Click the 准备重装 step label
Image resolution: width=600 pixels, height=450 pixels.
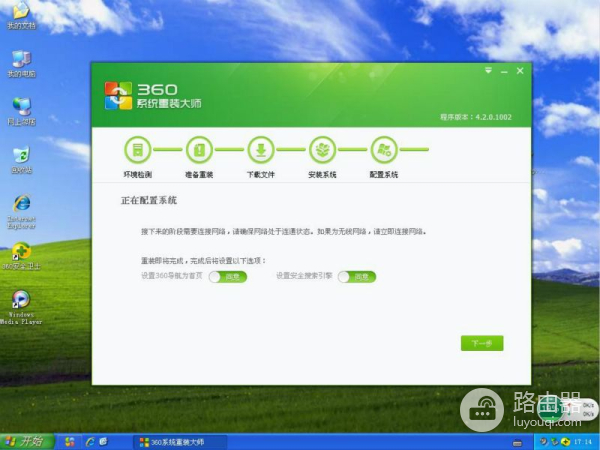tap(199, 175)
